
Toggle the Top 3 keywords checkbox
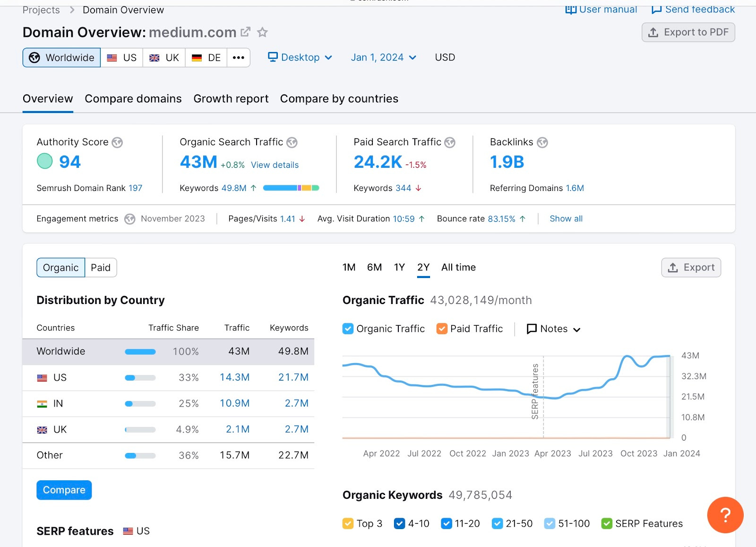[x=348, y=523]
